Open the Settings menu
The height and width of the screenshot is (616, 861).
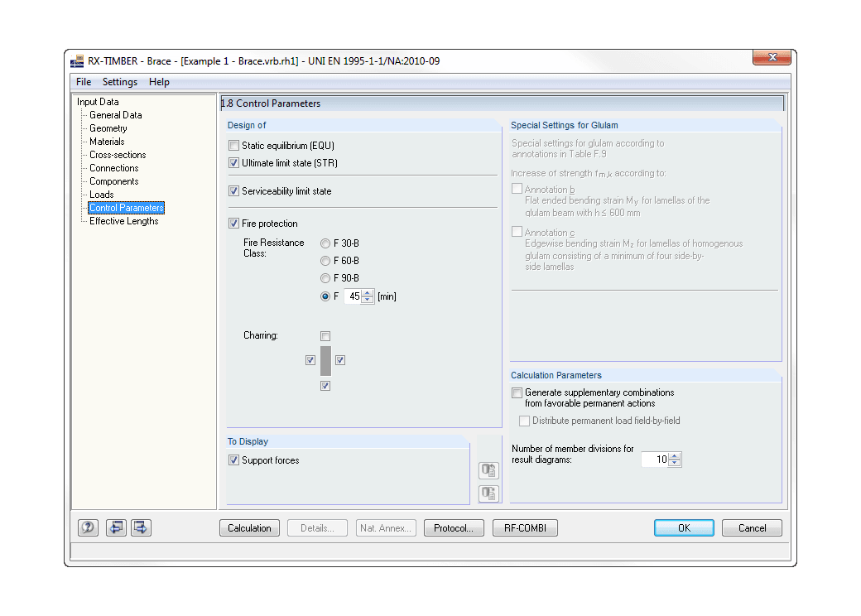click(119, 81)
